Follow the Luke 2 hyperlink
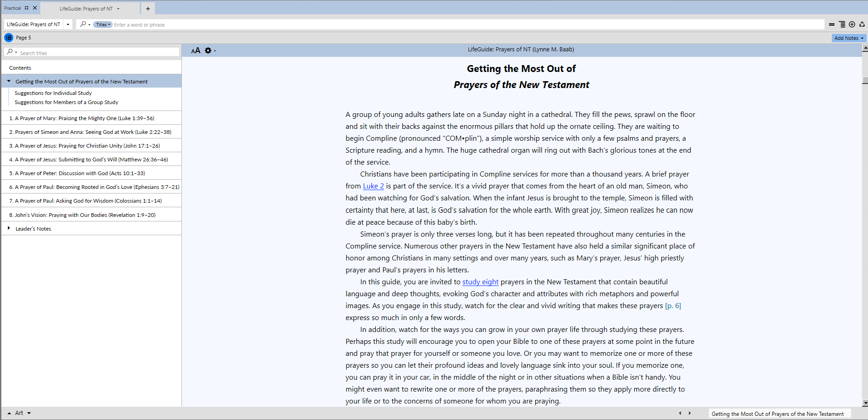The width and height of the screenshot is (868, 420). (374, 186)
